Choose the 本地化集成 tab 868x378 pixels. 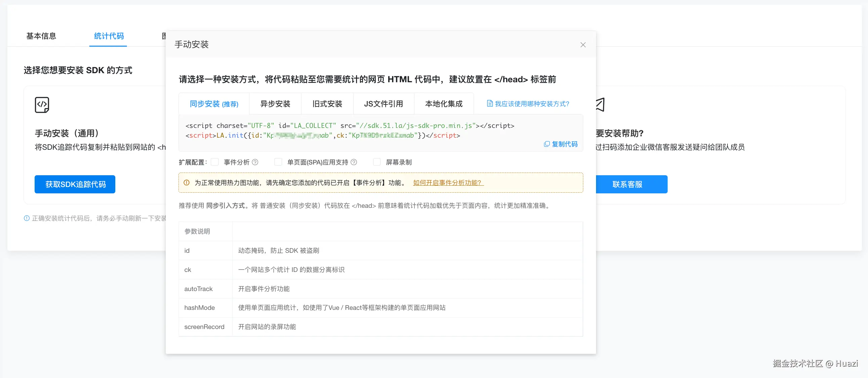pos(443,104)
